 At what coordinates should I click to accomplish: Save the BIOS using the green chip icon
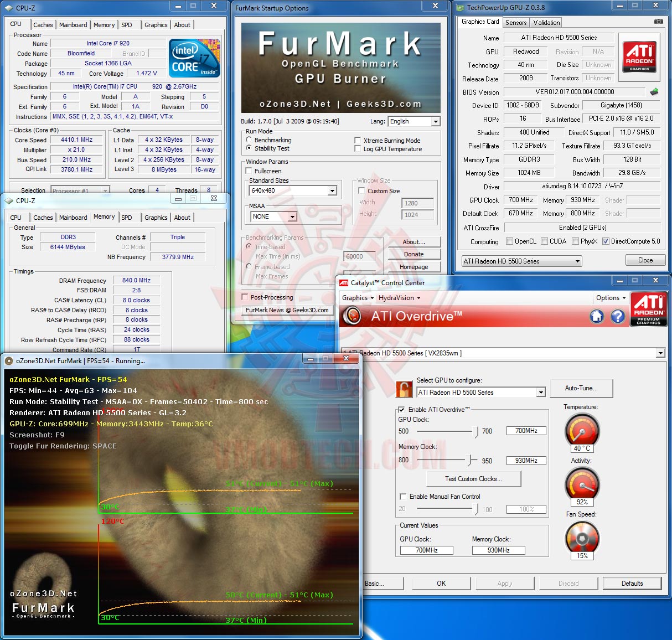pyautogui.click(x=654, y=92)
